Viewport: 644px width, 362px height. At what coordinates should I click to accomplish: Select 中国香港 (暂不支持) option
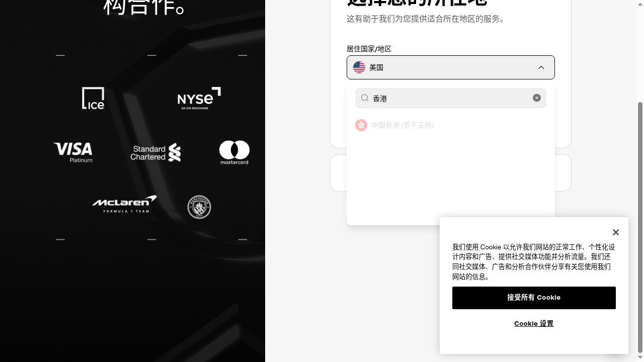(451, 125)
